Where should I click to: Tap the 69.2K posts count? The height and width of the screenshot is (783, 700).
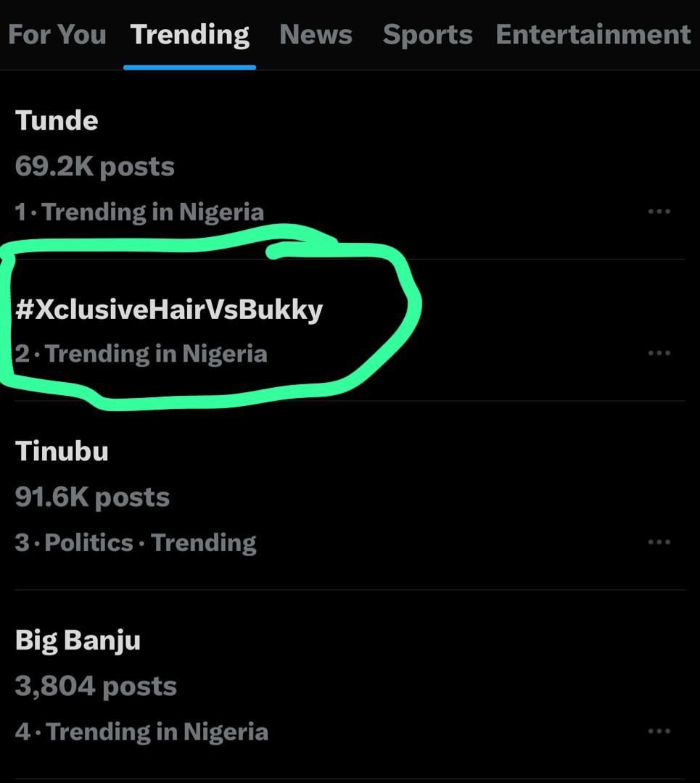[94, 167]
